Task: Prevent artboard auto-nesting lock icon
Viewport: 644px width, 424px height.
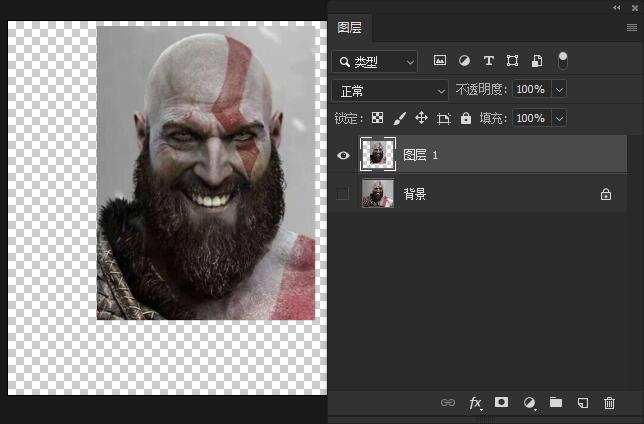Action: point(444,118)
